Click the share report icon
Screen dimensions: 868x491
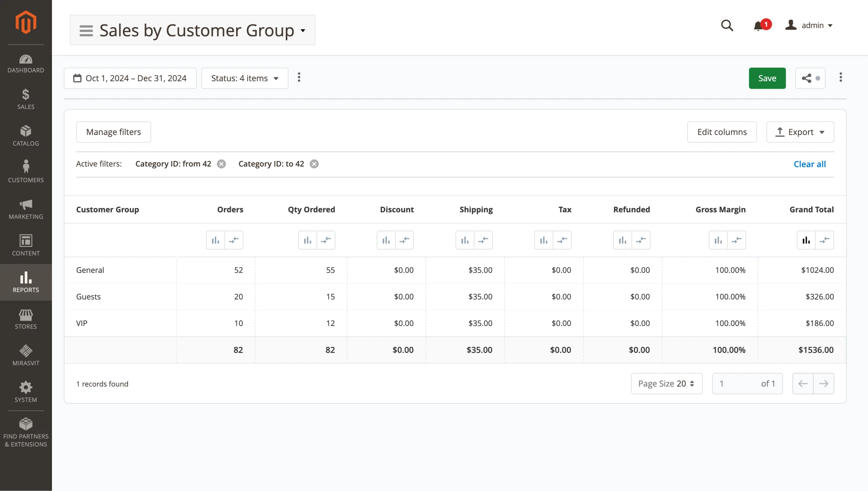(806, 78)
